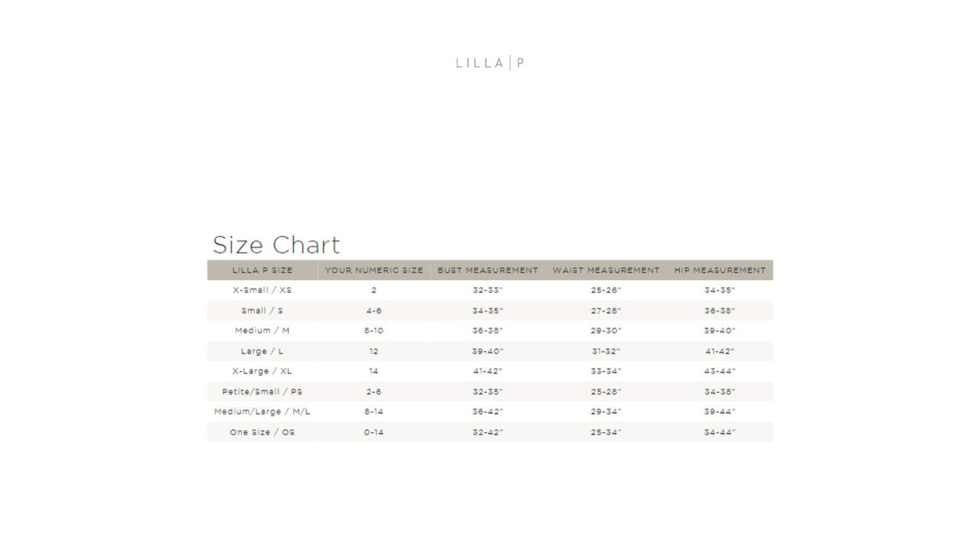Select the numeric size 0-14 cell
Image resolution: width=980 pixels, height=551 pixels.
pos(374,432)
